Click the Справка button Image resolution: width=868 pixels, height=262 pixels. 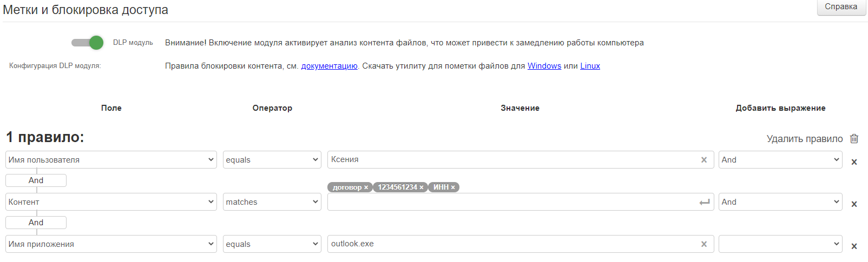[x=841, y=7]
